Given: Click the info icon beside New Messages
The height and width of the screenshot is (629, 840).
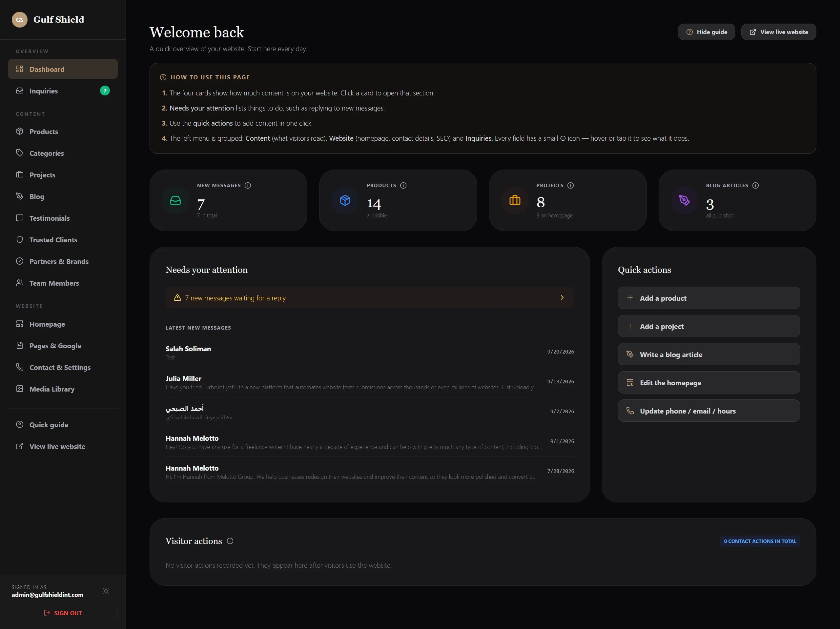Looking at the screenshot, I should click(x=248, y=185).
